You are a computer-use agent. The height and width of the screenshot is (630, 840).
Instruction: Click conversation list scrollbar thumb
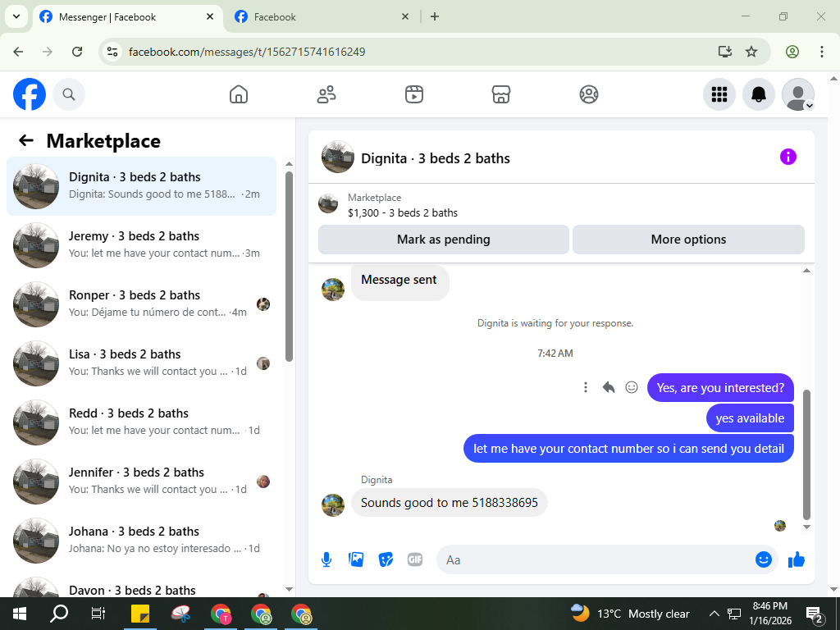click(x=290, y=267)
